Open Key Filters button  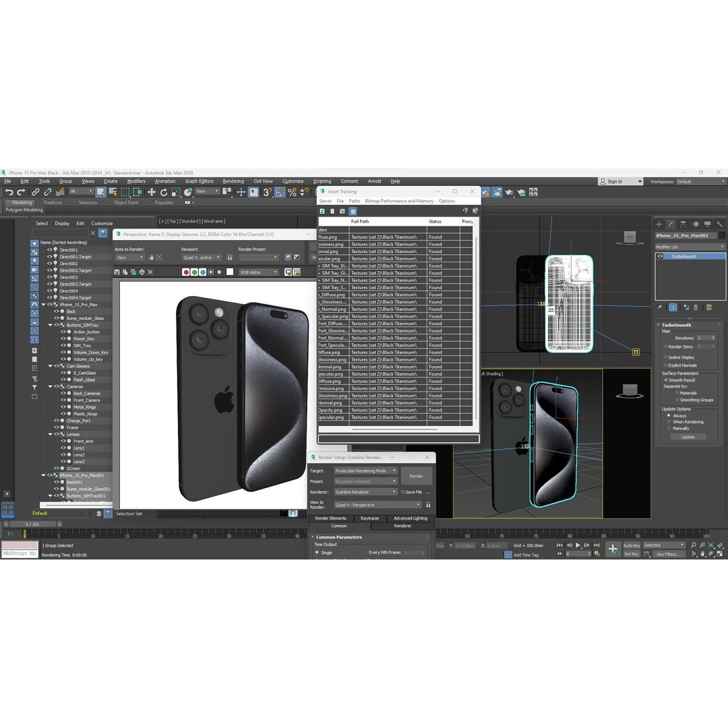click(x=669, y=554)
